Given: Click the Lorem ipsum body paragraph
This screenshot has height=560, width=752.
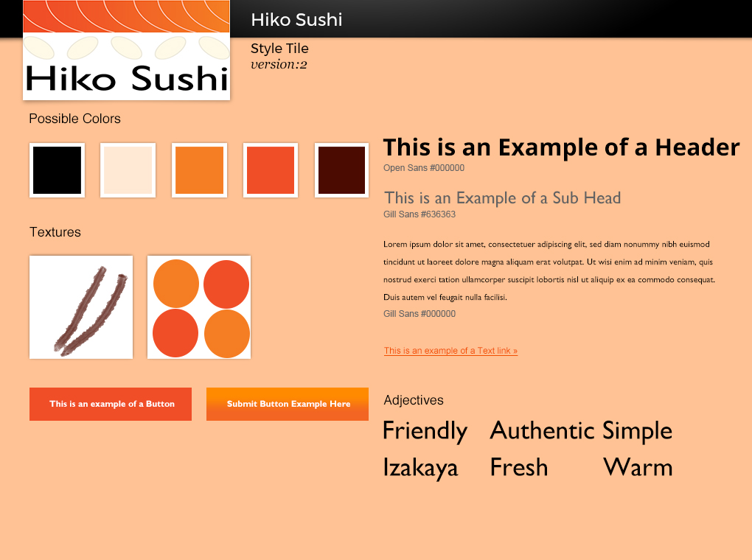Looking at the screenshot, I should (549, 270).
